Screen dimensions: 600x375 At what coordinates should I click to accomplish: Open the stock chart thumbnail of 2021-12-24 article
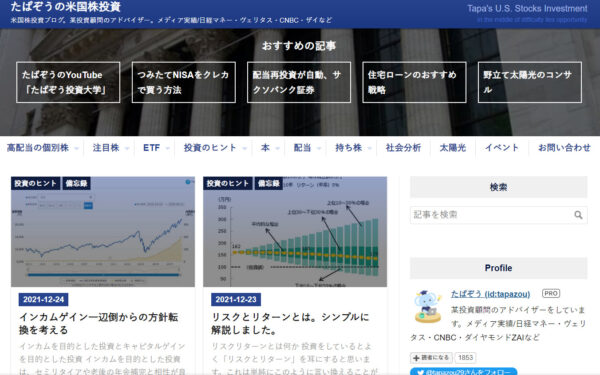(103, 232)
